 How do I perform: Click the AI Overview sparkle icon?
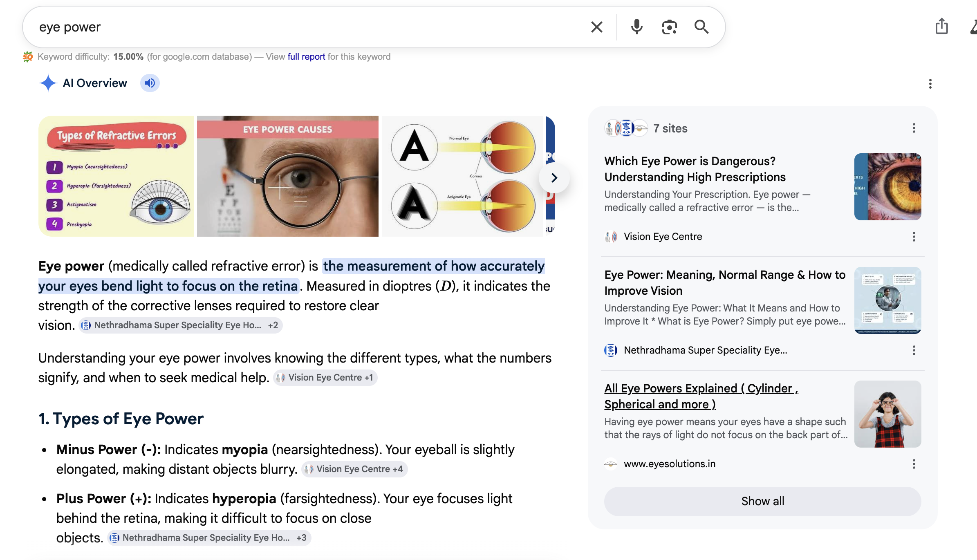coord(48,83)
